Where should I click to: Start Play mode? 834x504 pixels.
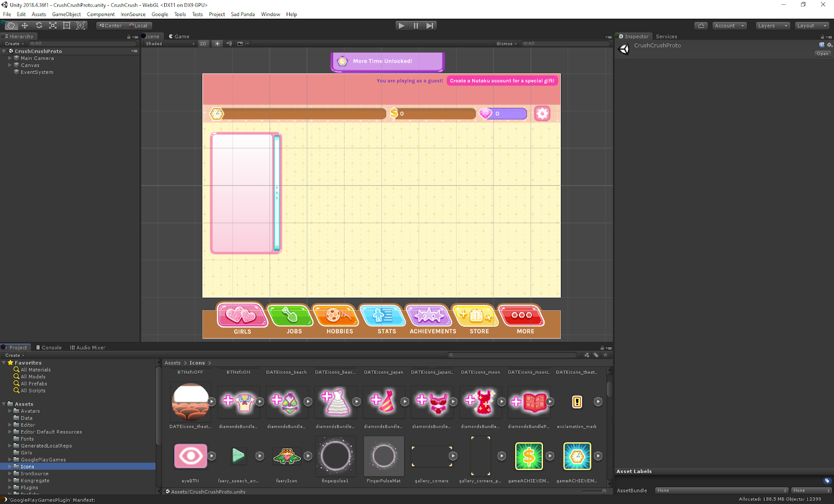(x=401, y=26)
